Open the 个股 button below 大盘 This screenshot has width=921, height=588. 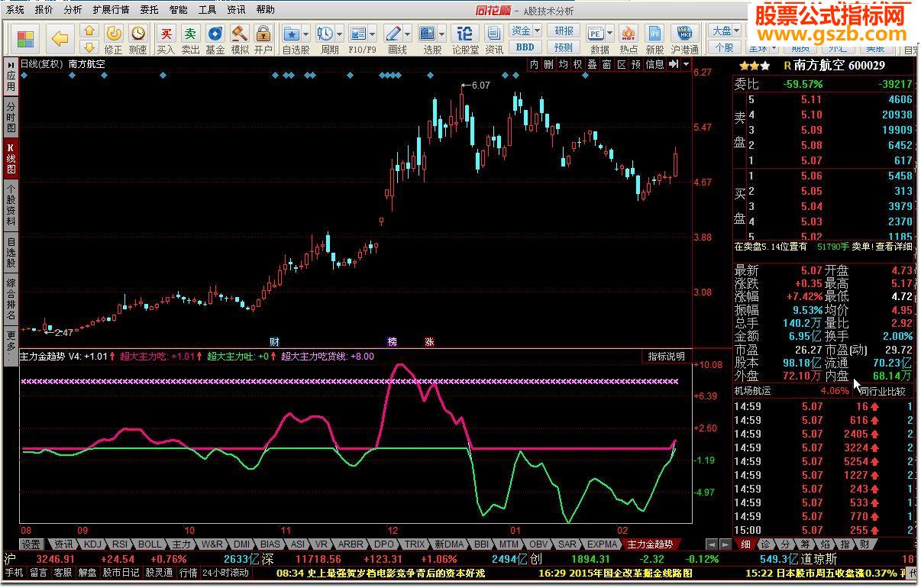[x=725, y=47]
